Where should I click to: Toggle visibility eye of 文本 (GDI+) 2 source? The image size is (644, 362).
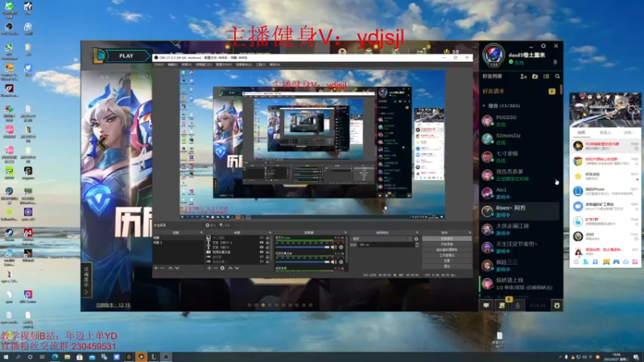(262, 243)
